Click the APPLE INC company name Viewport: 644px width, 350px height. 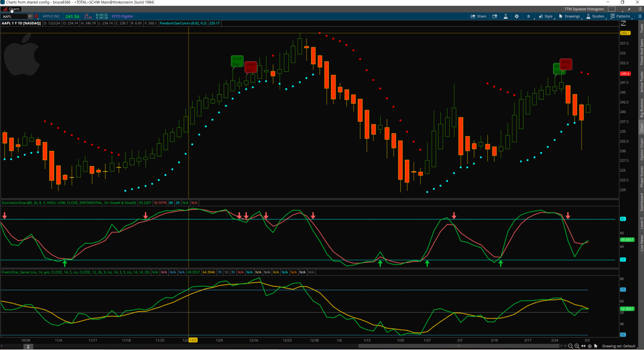click(x=51, y=16)
